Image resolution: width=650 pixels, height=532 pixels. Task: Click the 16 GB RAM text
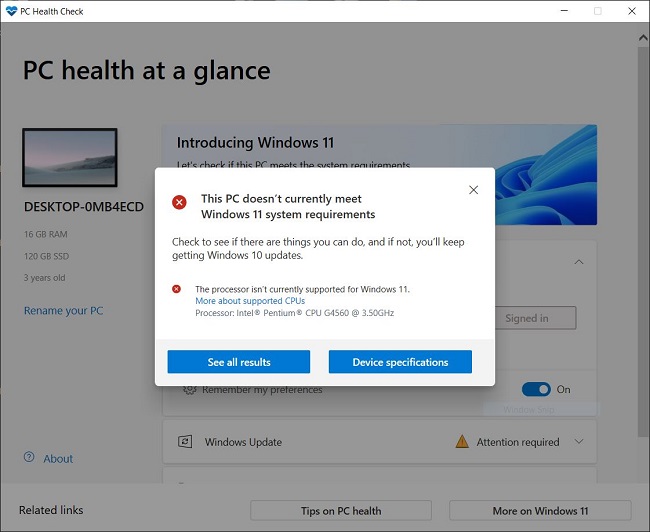(x=46, y=234)
